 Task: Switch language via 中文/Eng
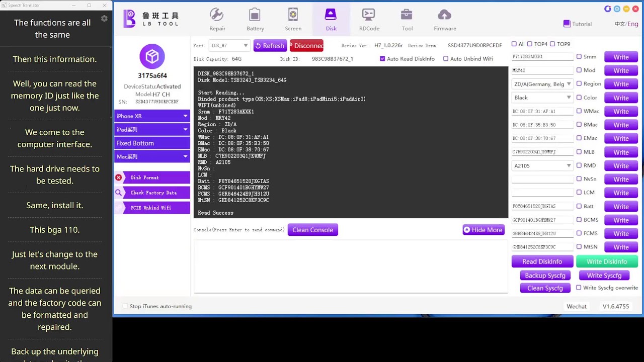click(626, 24)
